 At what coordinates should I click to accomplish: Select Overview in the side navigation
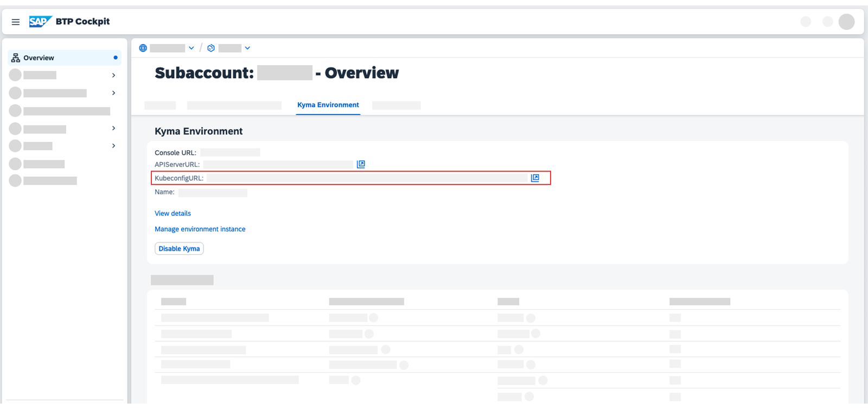pyautogui.click(x=65, y=58)
